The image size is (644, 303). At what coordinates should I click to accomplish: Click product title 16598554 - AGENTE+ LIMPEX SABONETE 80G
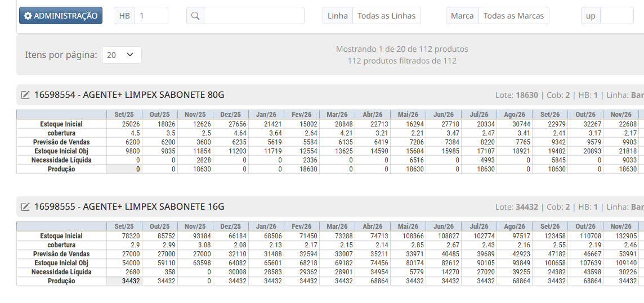coord(129,95)
